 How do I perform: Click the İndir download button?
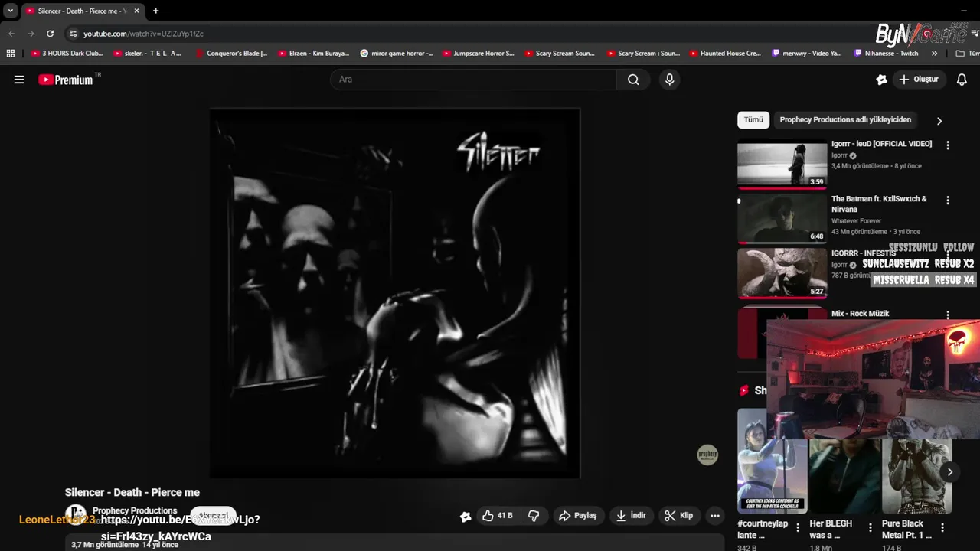tap(632, 516)
